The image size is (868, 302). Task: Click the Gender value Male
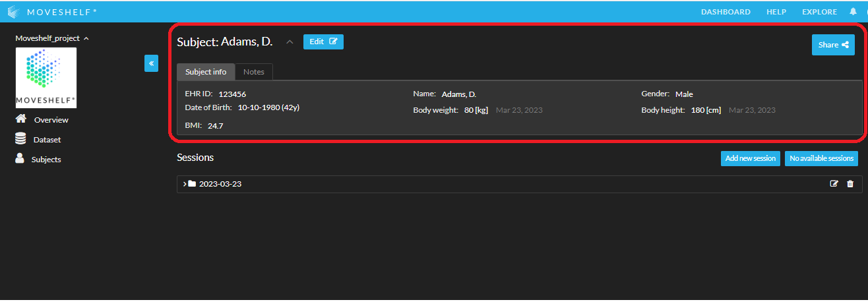click(x=684, y=94)
